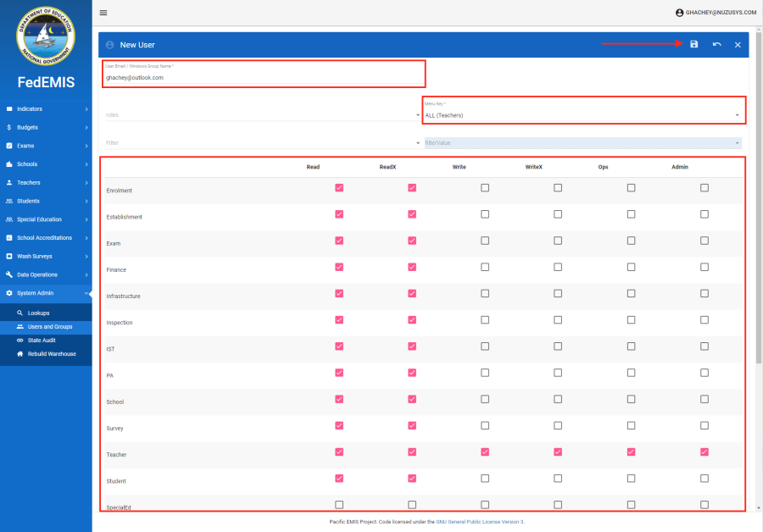The image size is (763, 532).
Task: Open State Audit from the sidebar
Action: [x=42, y=340]
